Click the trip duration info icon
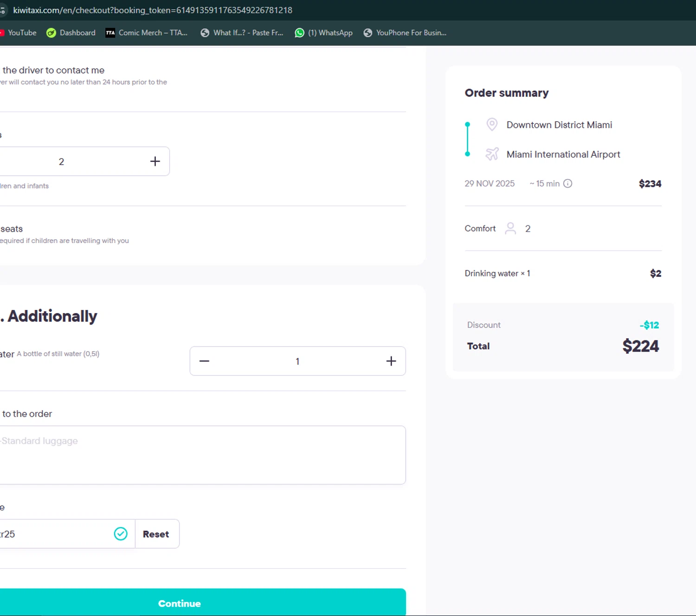Image resolution: width=696 pixels, height=616 pixels. [567, 183]
